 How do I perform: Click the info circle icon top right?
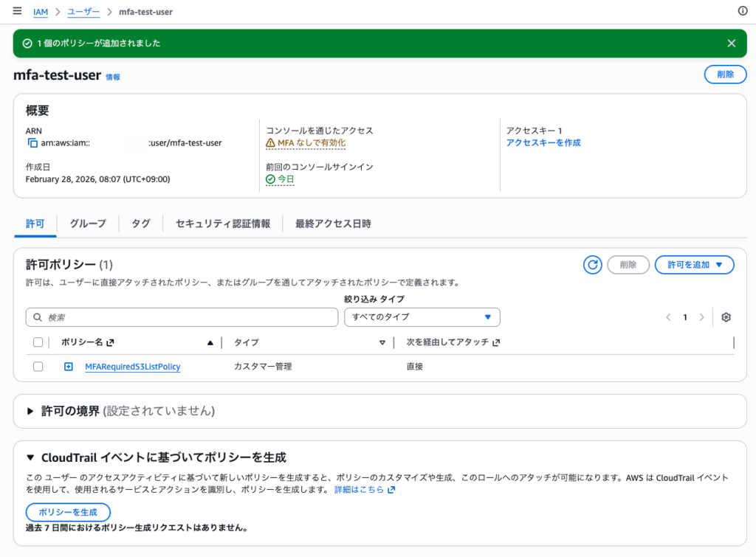pyautogui.click(x=743, y=11)
